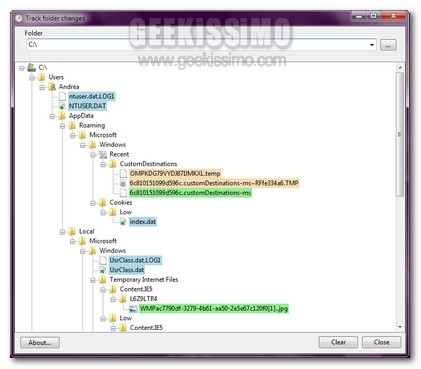Select the UsrClass.dat.LOG1 entry
The image size is (421, 369).
[x=135, y=260]
